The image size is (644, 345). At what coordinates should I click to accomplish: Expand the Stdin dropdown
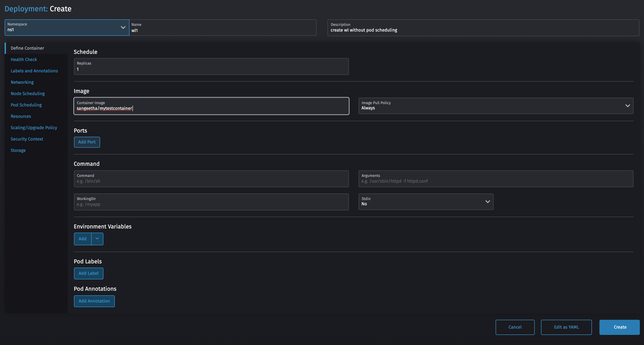tap(487, 201)
